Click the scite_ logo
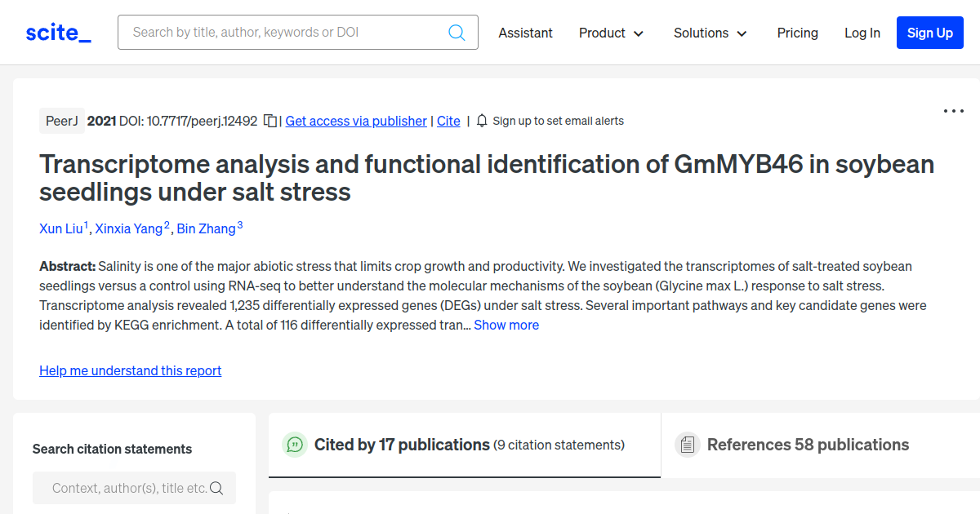This screenshot has width=980, height=514. [x=59, y=33]
